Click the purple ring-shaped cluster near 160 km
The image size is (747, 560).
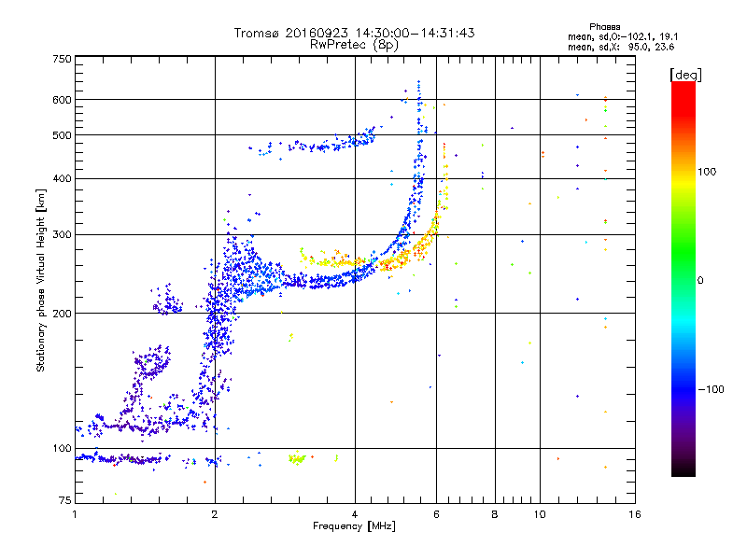152,361
